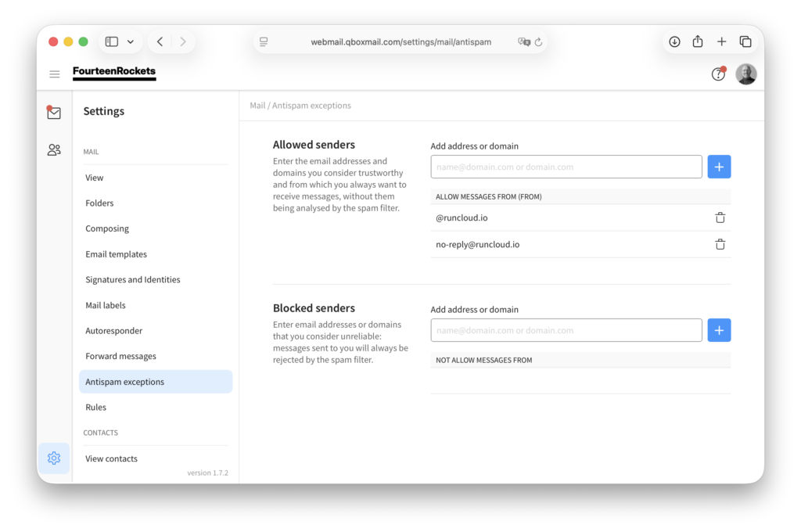801x532 pixels.
Task: Select the Settings gear icon
Action: tap(54, 458)
